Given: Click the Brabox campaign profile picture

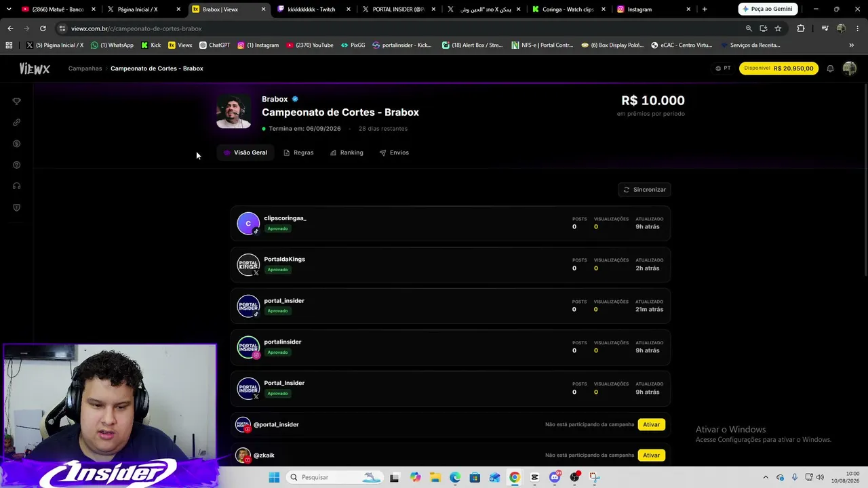Looking at the screenshot, I should coord(233,111).
